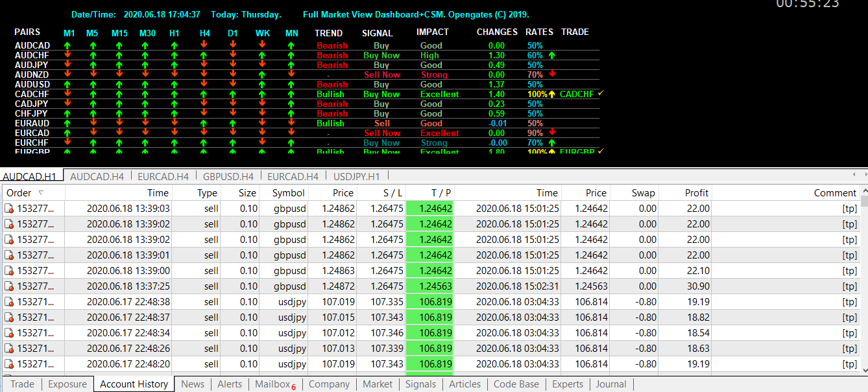
Task: Open the Experts tab
Action: click(x=568, y=384)
